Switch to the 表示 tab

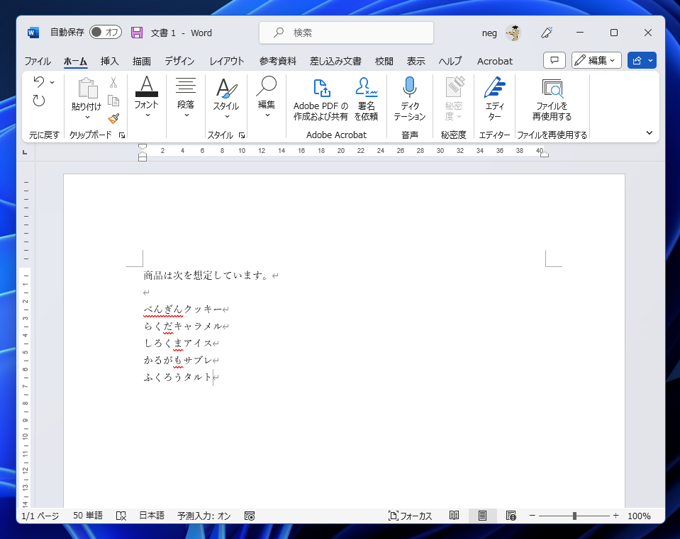pos(415,61)
